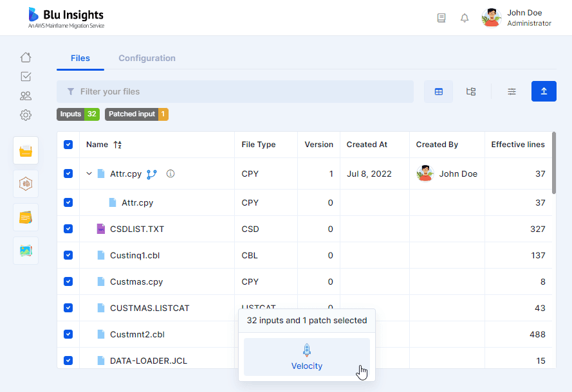Open the column settings sliders icon
Screen dimensions: 572x392
pyautogui.click(x=512, y=91)
